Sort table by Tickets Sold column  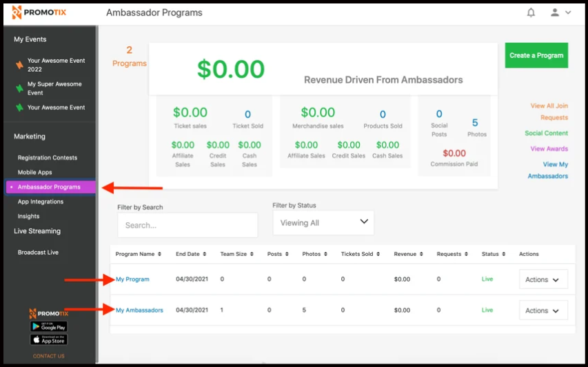pos(361,254)
